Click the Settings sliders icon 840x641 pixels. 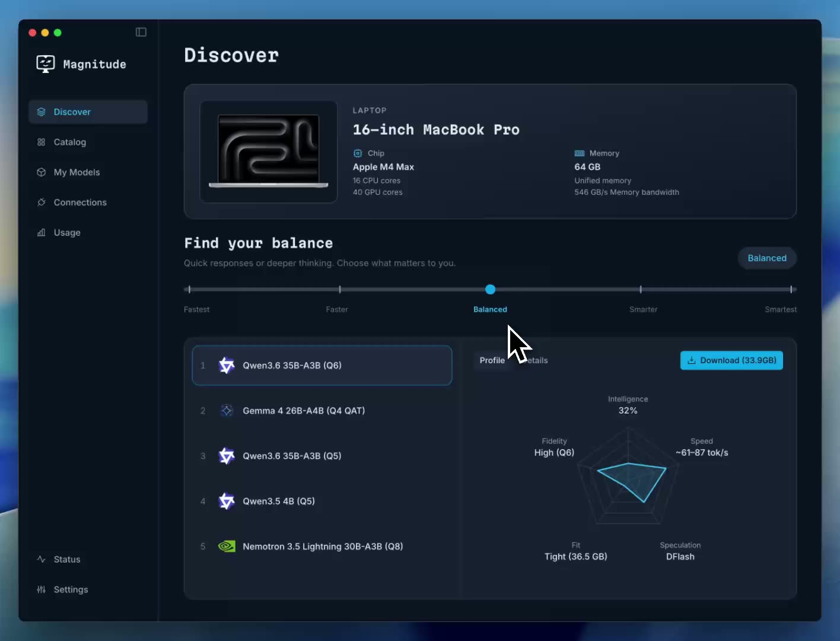pos(41,589)
